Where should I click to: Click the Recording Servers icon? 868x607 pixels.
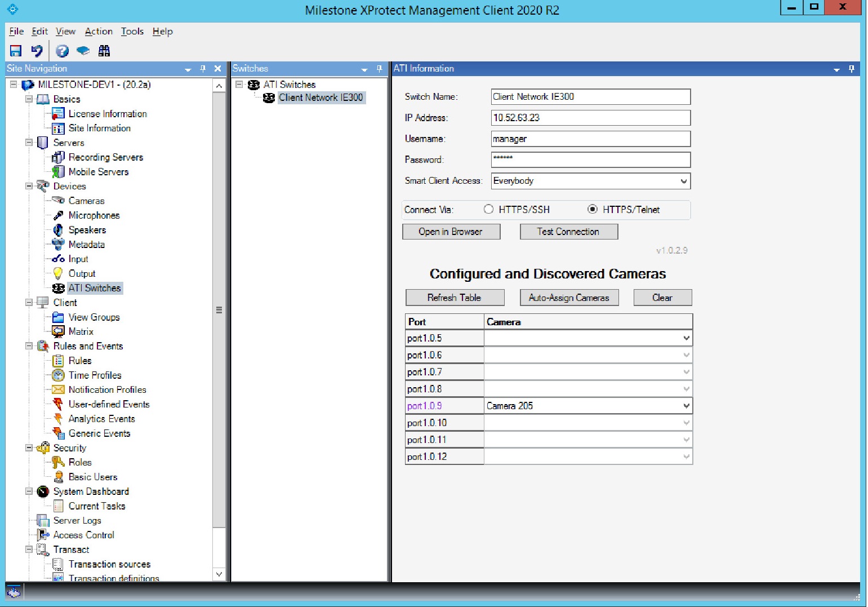pyautogui.click(x=58, y=157)
